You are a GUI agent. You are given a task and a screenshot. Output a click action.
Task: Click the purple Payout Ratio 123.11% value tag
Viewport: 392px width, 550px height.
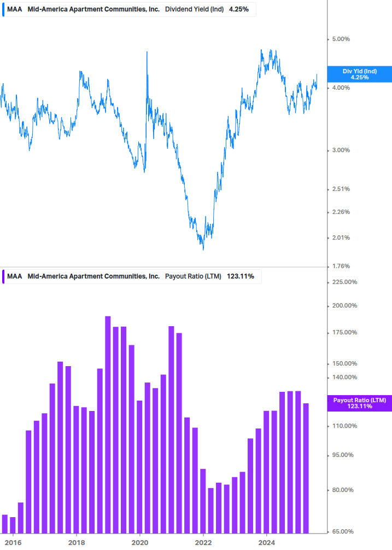click(359, 403)
